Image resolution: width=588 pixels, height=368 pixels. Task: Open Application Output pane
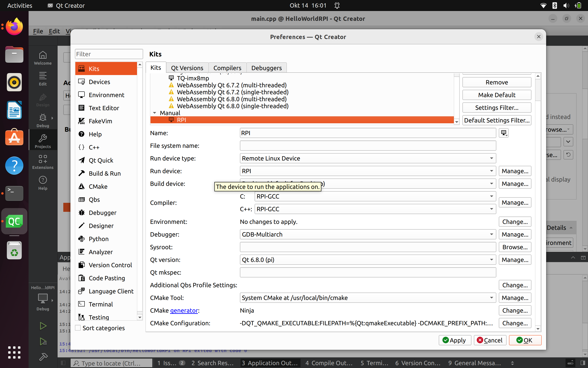(270, 363)
